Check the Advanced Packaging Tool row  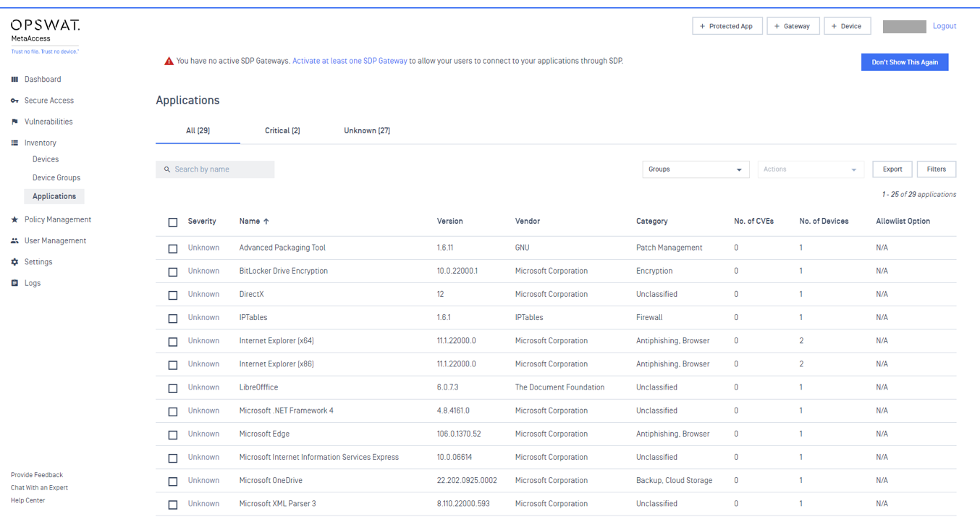coord(173,248)
